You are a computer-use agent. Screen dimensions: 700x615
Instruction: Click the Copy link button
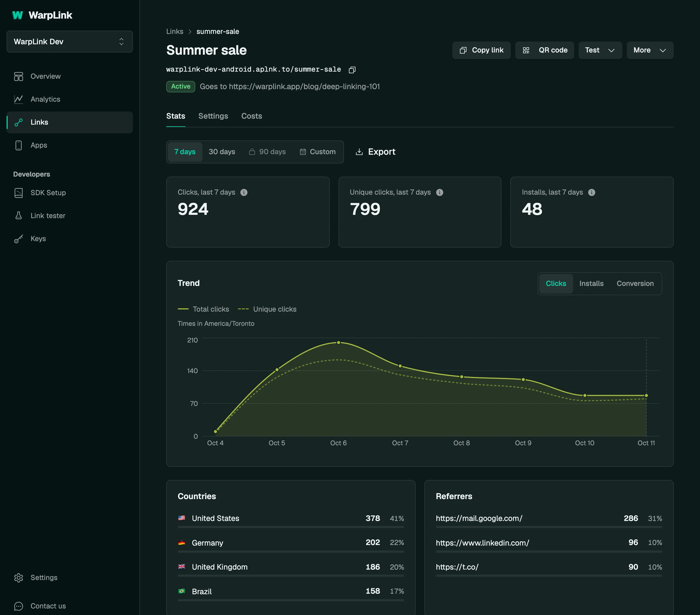(x=481, y=50)
